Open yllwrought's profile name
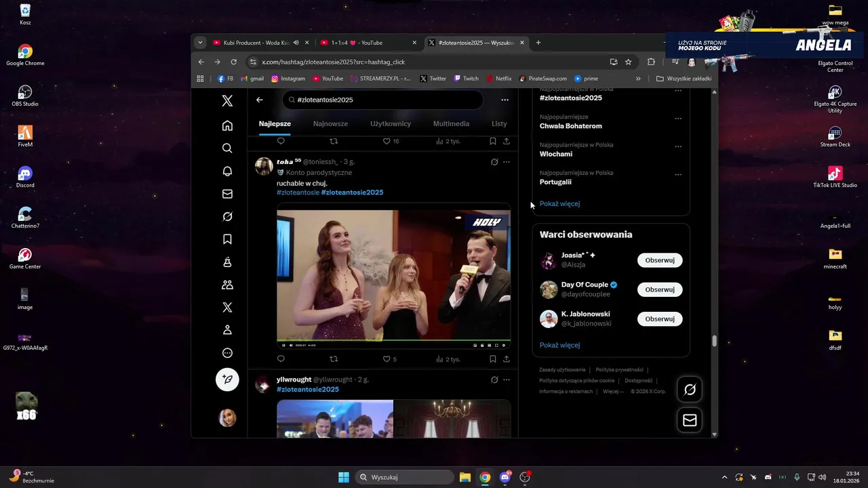The image size is (868, 488). [x=294, y=380]
